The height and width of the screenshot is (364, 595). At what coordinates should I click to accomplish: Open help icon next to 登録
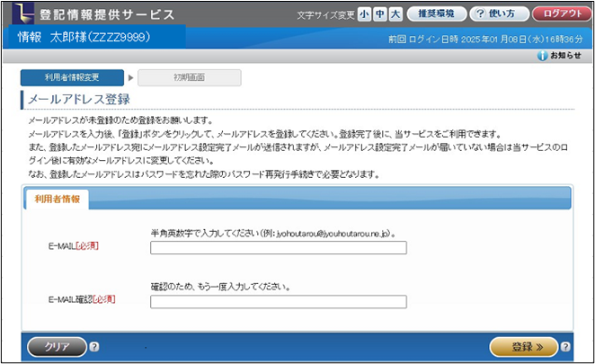coord(565,347)
